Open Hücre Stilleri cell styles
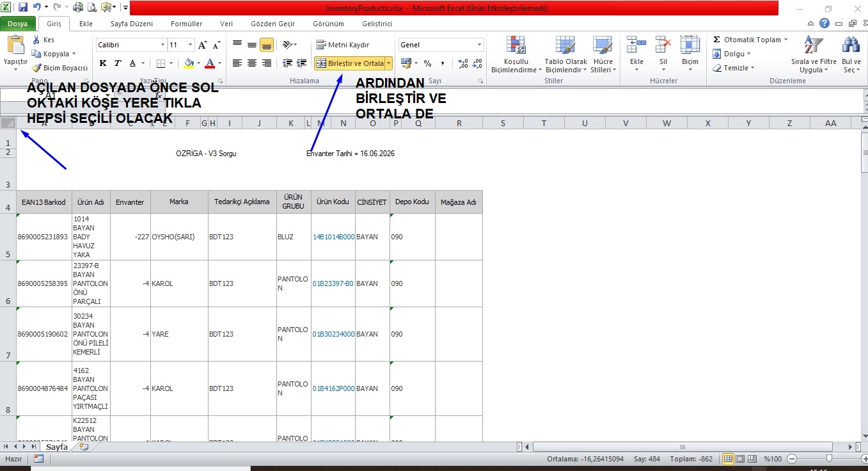Screen dimensions: 868x471 [x=602, y=54]
